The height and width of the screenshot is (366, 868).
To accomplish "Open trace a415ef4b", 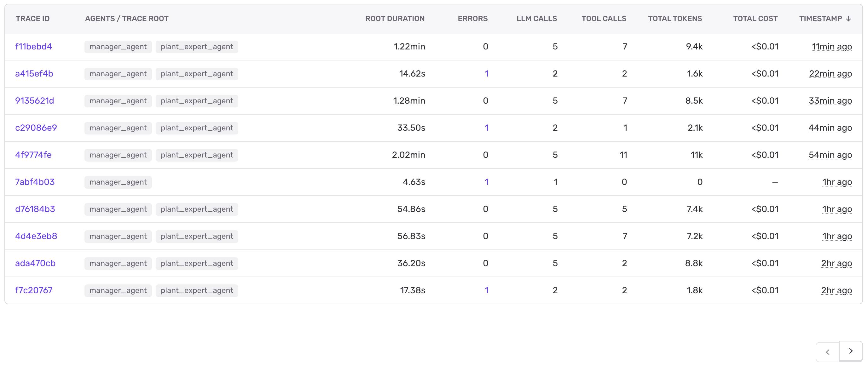I will (34, 74).
